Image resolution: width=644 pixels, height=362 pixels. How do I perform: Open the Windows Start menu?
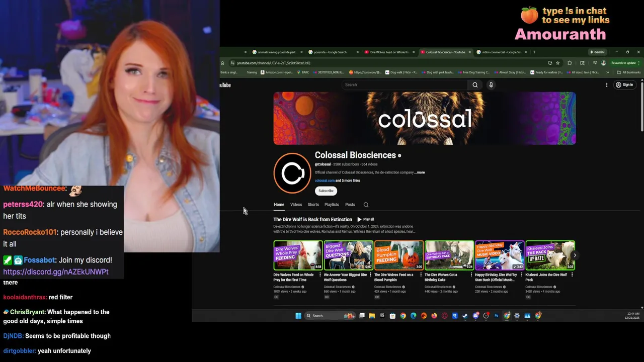pos(298,316)
